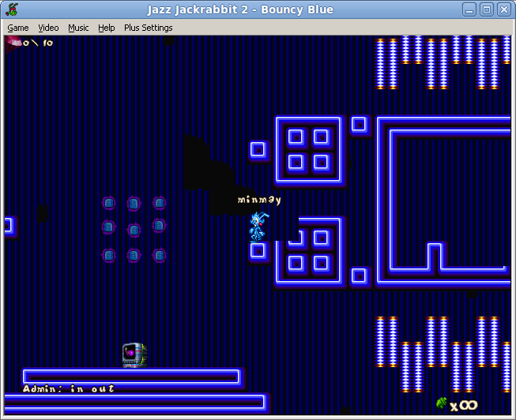Image resolution: width=516 pixels, height=420 pixels.
Task: Minimize the Jazz Jackrabbit 2 window
Action: coord(469,9)
